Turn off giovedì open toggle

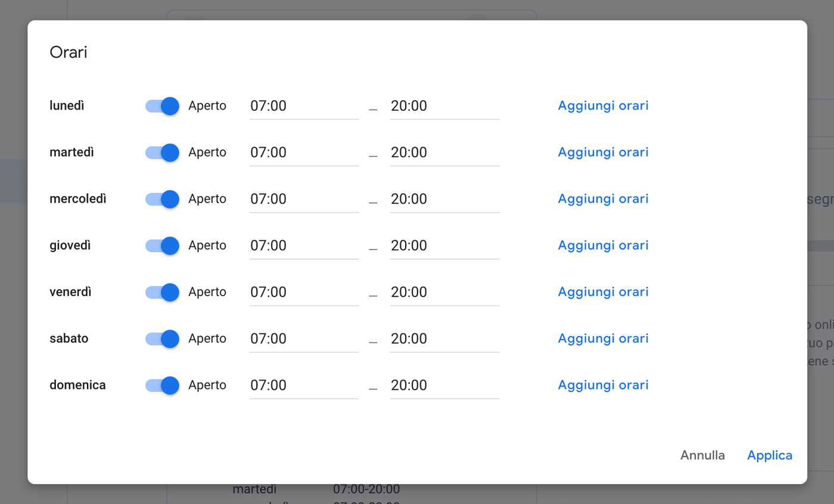(162, 245)
